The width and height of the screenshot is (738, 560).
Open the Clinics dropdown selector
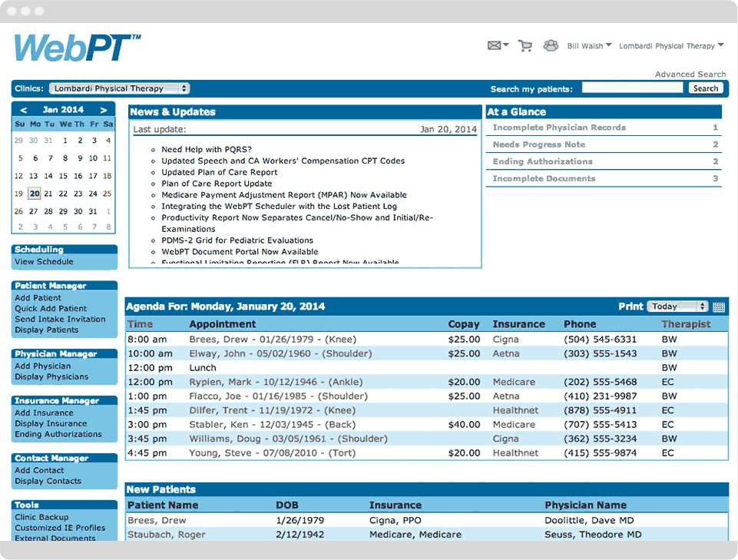coord(119,88)
